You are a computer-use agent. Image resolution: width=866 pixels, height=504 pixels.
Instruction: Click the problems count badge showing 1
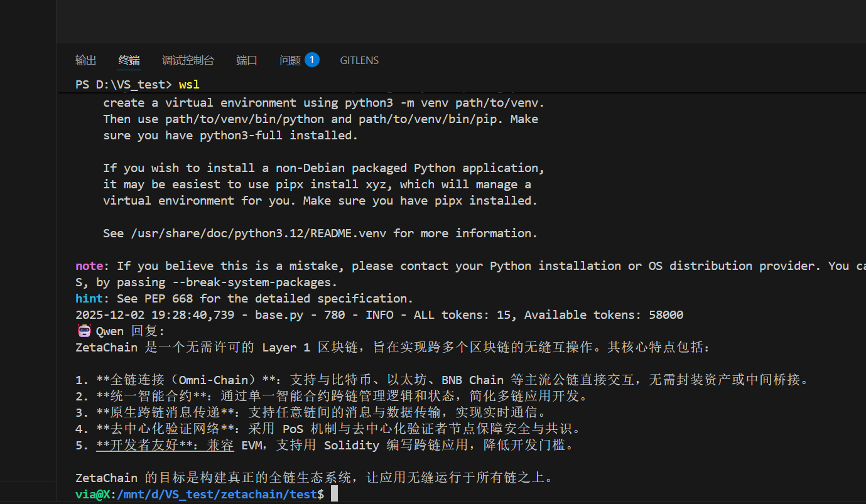312,60
